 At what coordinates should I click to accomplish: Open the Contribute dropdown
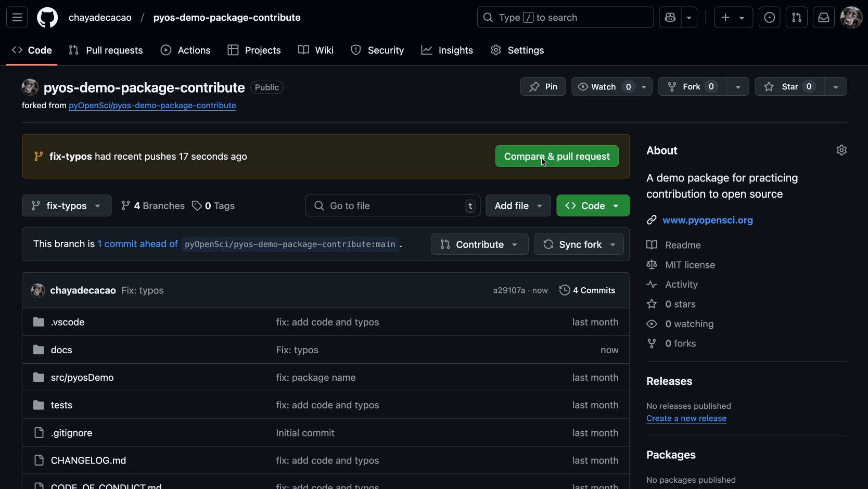point(480,244)
